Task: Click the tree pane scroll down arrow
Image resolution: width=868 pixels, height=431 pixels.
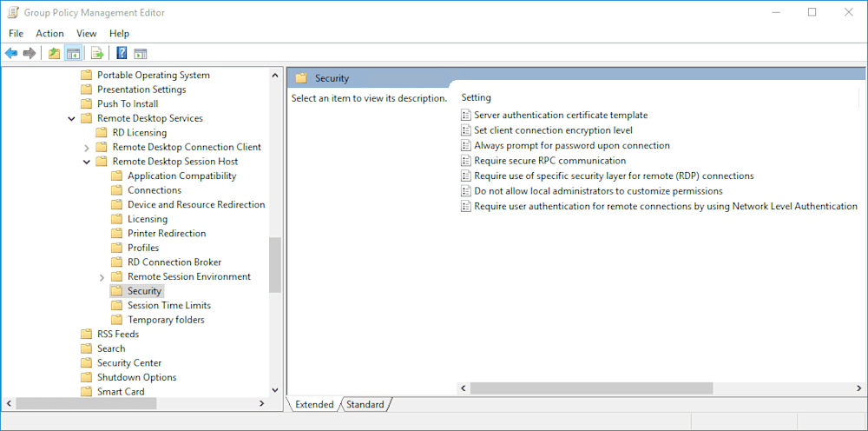Action: (x=275, y=391)
